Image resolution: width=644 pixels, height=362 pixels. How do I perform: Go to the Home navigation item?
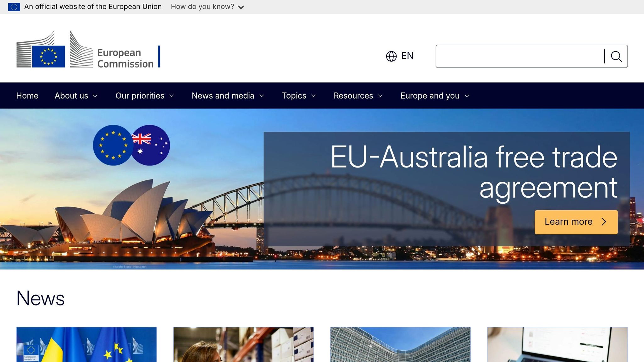[x=27, y=96]
